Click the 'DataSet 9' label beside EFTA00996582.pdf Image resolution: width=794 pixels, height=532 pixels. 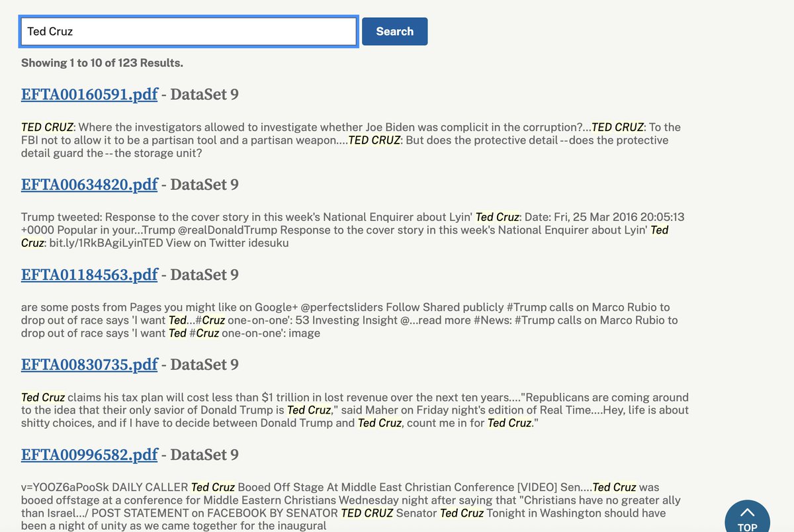tap(204, 455)
